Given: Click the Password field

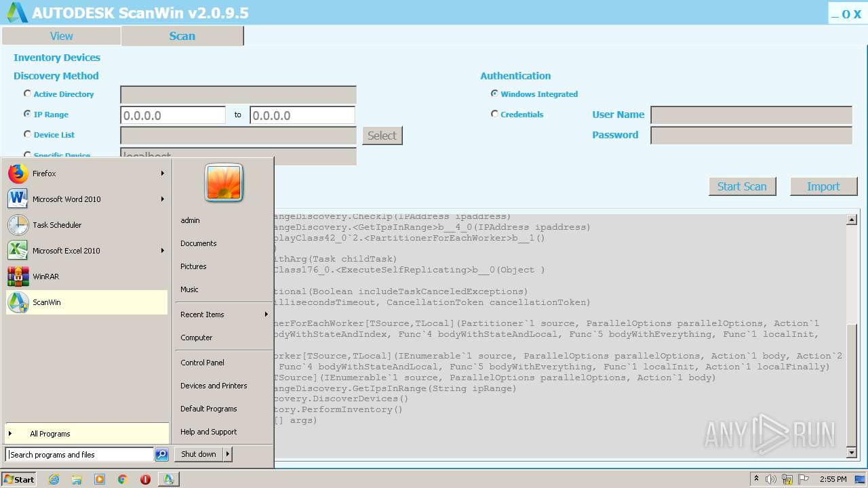Looking at the screenshot, I should 751,136.
